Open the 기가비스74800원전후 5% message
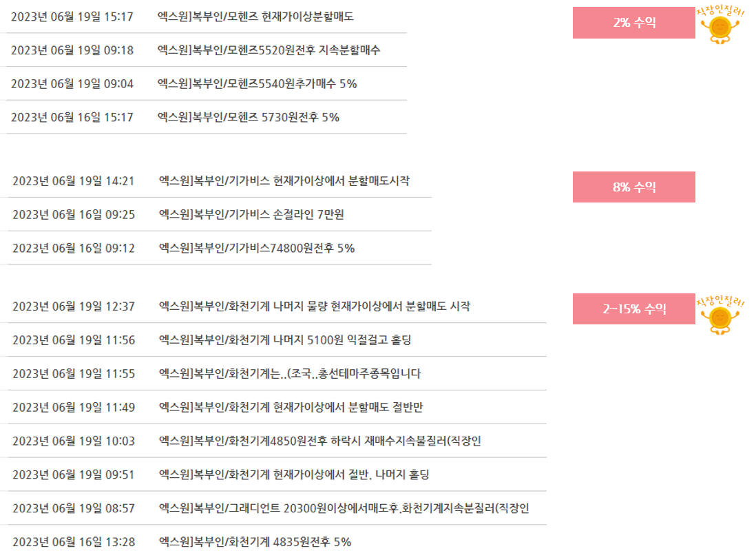 257,249
